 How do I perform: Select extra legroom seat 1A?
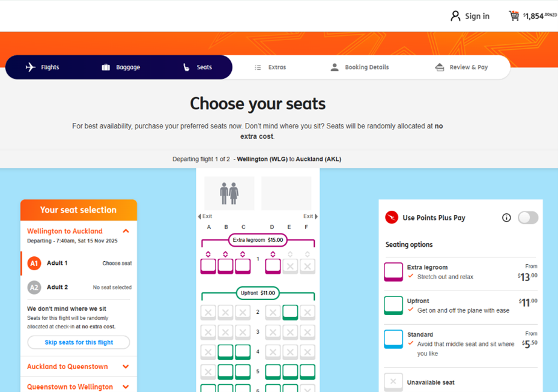208,266
